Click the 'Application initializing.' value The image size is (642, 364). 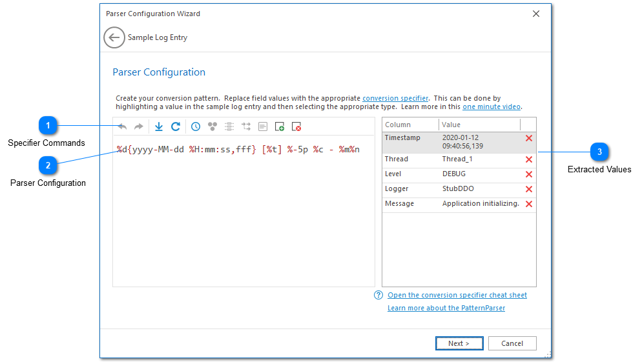tap(481, 203)
